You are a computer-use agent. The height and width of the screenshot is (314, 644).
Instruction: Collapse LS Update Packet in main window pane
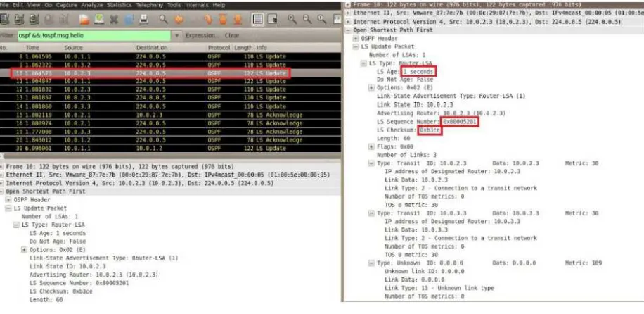(x=8, y=208)
